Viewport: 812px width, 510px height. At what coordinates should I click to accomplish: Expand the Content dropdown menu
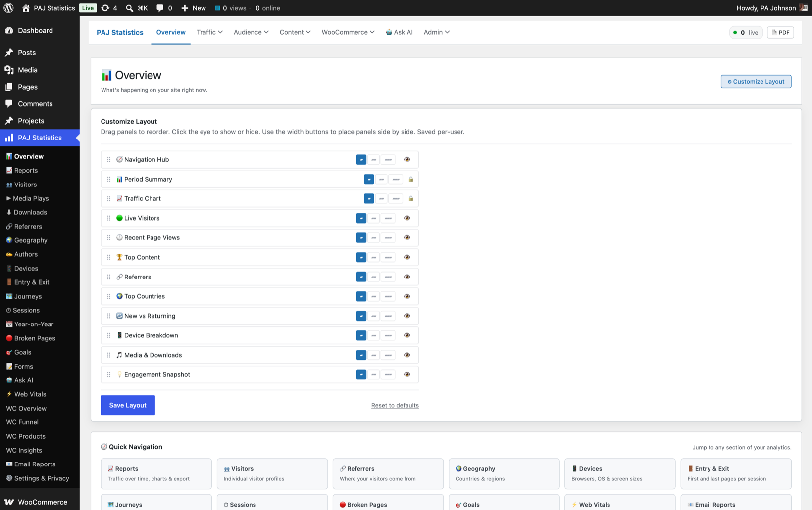(x=295, y=32)
